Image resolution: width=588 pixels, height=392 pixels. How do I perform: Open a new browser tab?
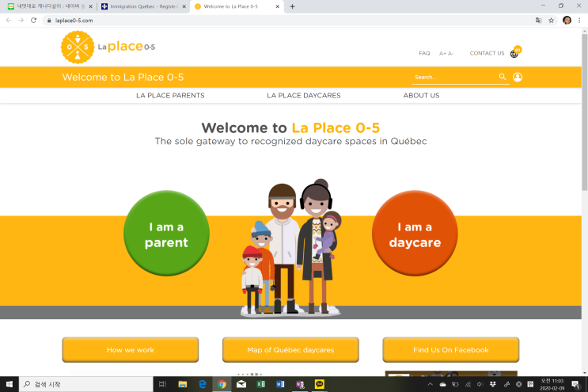coord(293,6)
